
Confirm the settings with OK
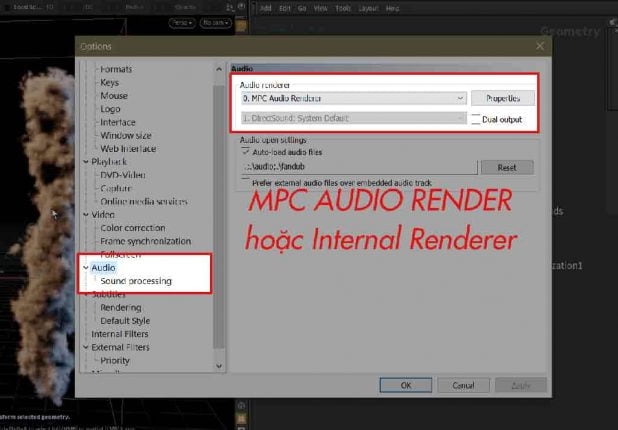point(406,384)
